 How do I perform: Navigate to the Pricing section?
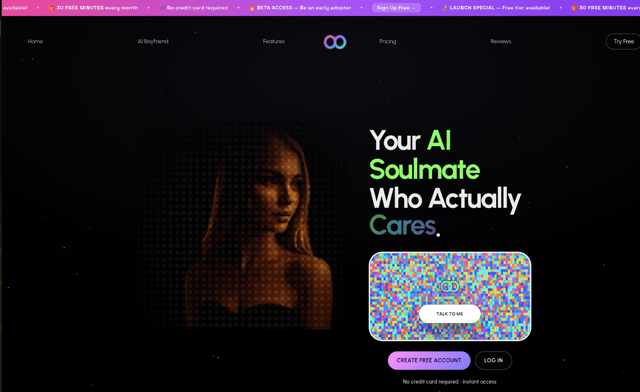387,41
